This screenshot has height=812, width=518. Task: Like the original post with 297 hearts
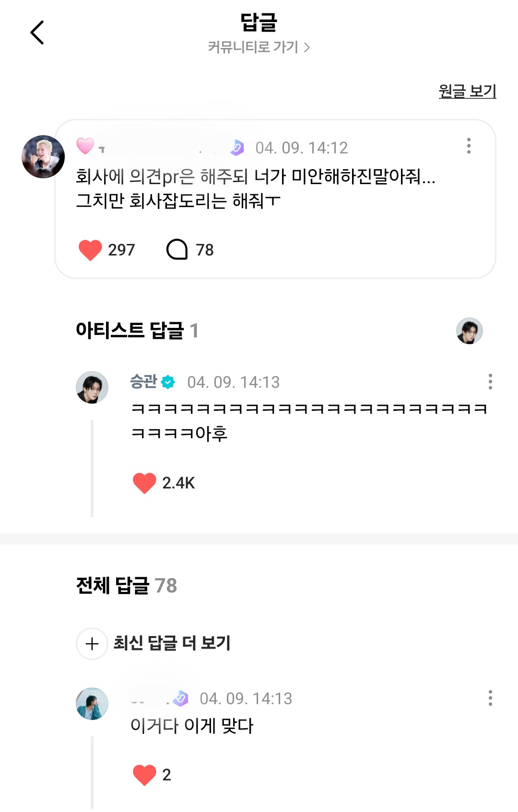point(90,250)
